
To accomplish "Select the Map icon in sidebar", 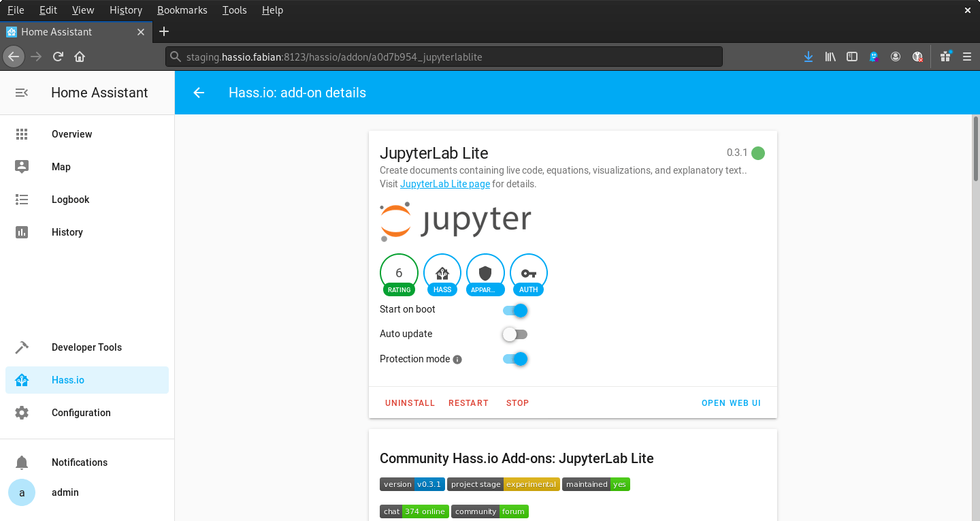I will (22, 166).
